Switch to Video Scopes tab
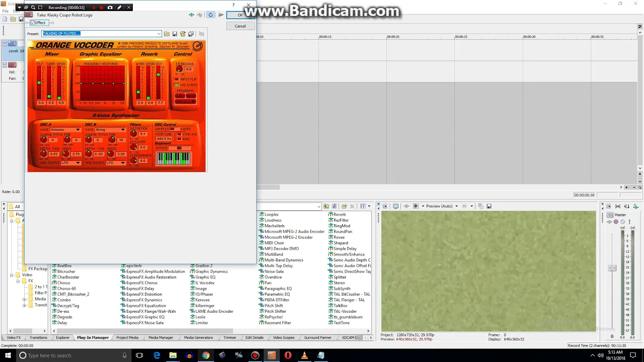This screenshot has height=362, width=644. 284,338
